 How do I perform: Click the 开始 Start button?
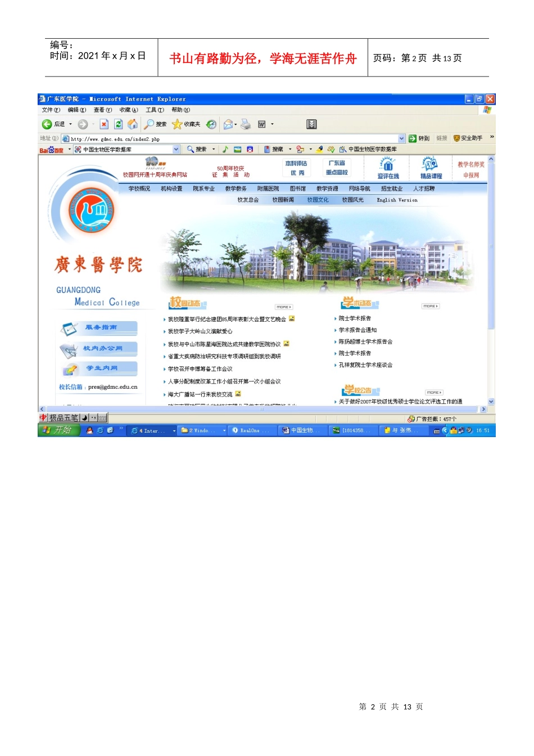click(59, 430)
